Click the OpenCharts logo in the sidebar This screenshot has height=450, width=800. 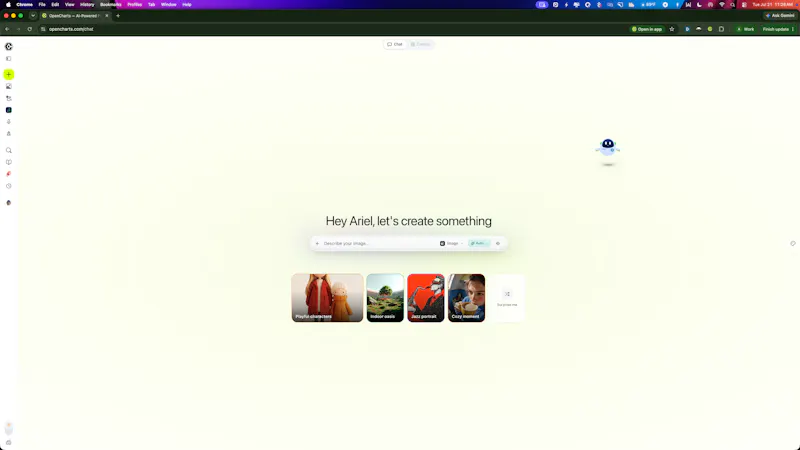click(9, 46)
